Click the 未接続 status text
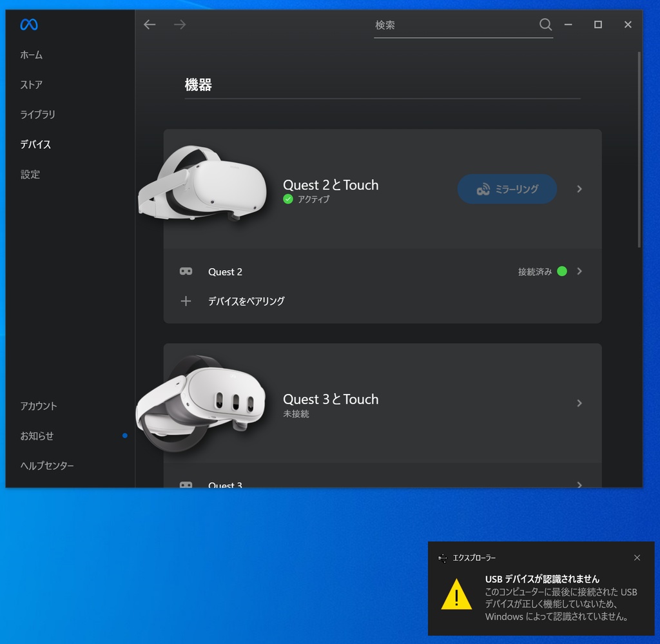Viewport: 660px width, 644px height. (x=296, y=414)
